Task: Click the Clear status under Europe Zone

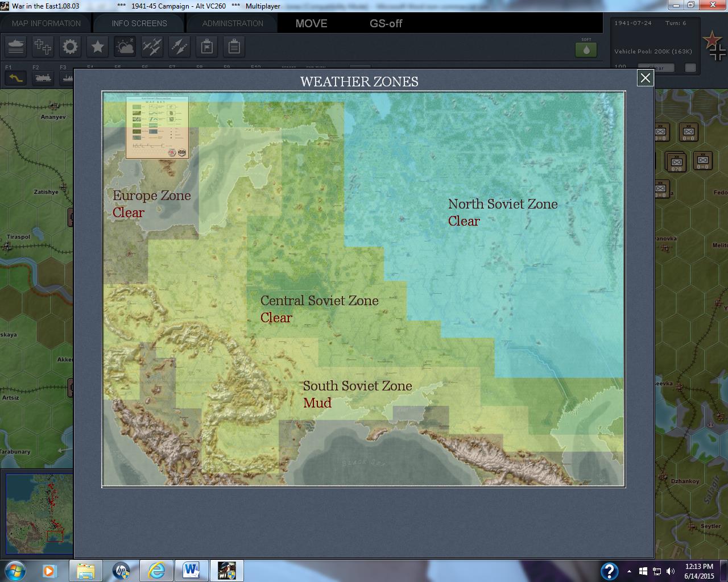Action: tap(129, 213)
